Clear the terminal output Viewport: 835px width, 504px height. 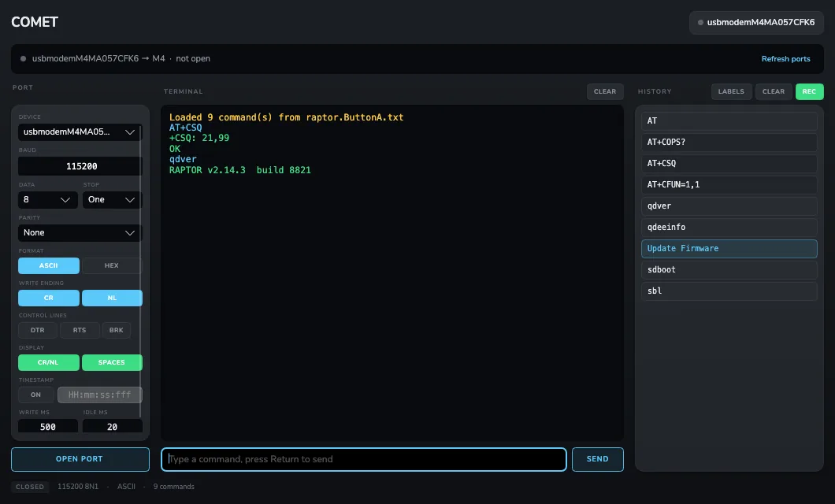click(605, 91)
